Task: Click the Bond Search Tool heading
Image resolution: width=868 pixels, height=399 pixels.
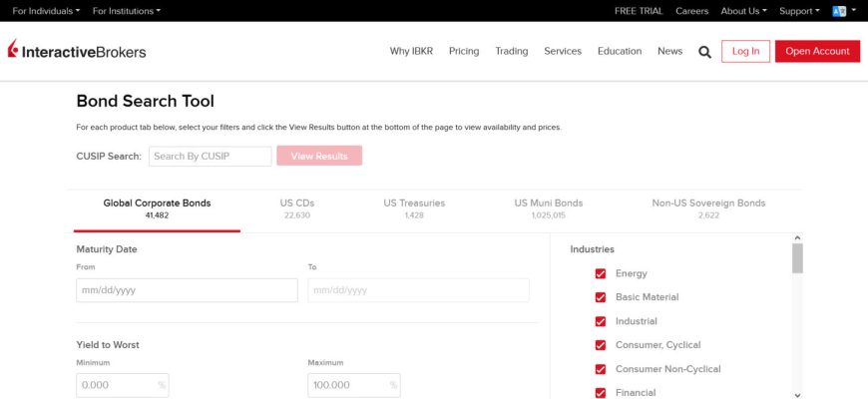Action: [145, 102]
